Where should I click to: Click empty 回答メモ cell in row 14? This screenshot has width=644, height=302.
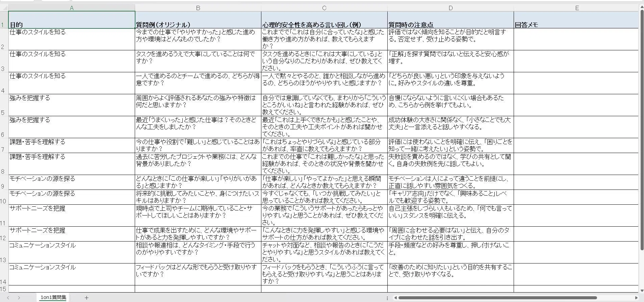576,274
